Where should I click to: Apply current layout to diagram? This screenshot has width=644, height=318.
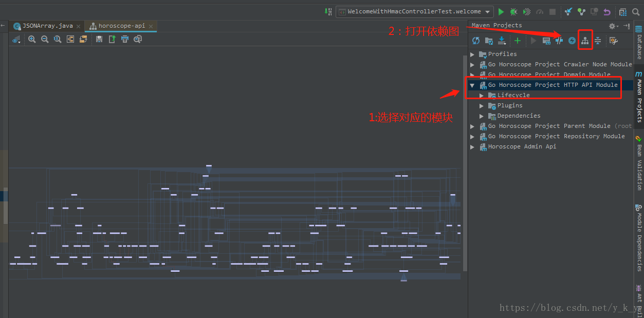coord(83,39)
